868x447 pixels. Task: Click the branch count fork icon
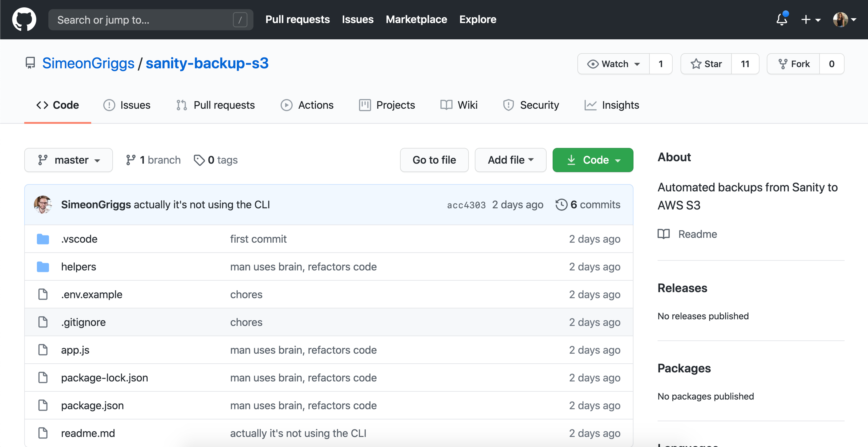point(131,160)
